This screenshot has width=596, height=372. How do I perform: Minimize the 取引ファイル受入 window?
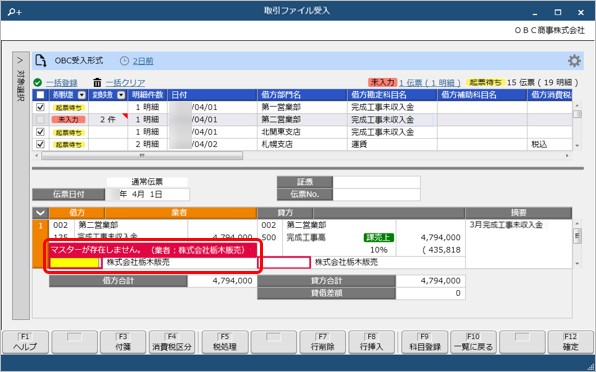pos(535,13)
